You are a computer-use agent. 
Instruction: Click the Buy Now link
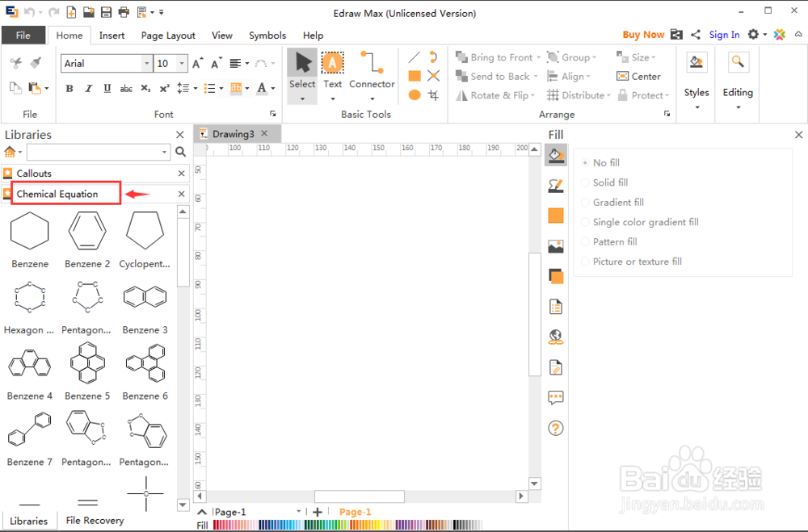point(643,35)
